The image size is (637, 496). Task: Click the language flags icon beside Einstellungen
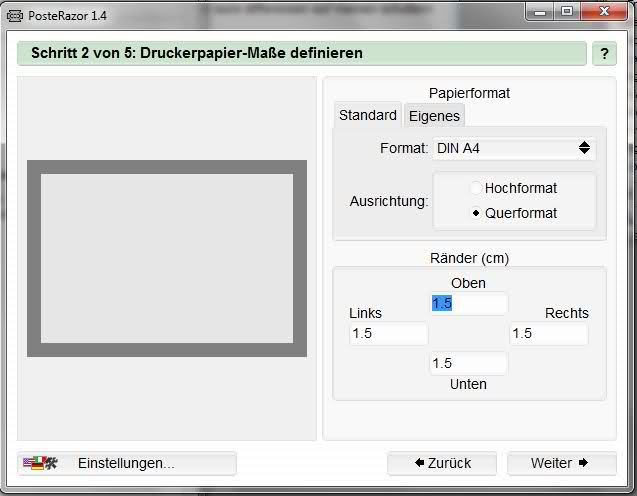point(40,463)
